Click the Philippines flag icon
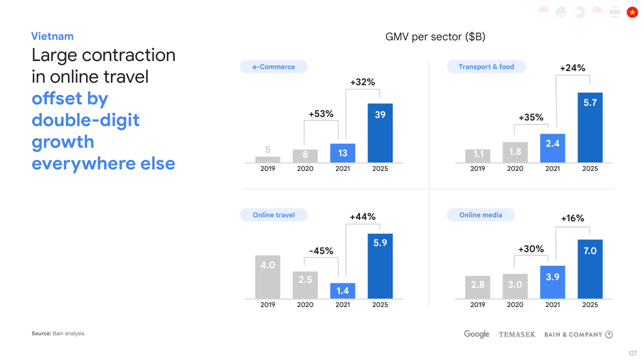Screen dimensions: 644x363 pyautogui.click(x=579, y=12)
